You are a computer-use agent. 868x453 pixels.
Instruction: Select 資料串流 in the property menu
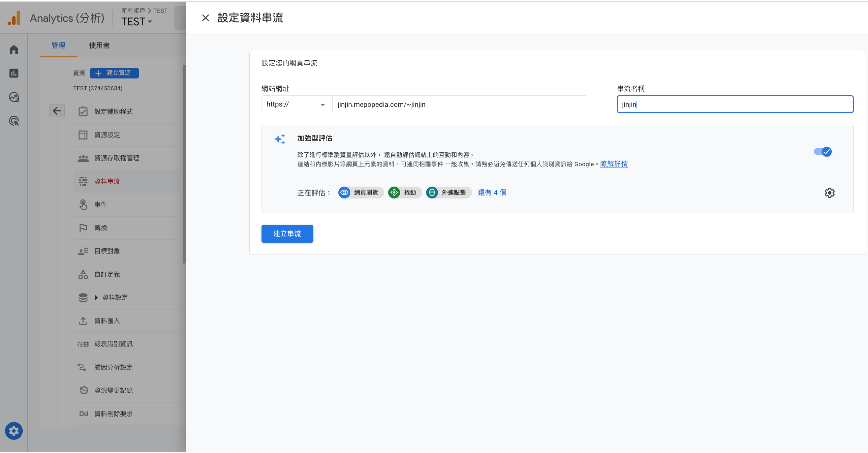pyautogui.click(x=107, y=181)
